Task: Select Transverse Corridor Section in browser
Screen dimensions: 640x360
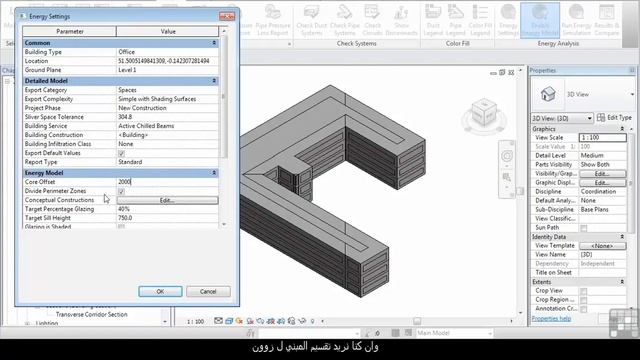Action: [91, 315]
